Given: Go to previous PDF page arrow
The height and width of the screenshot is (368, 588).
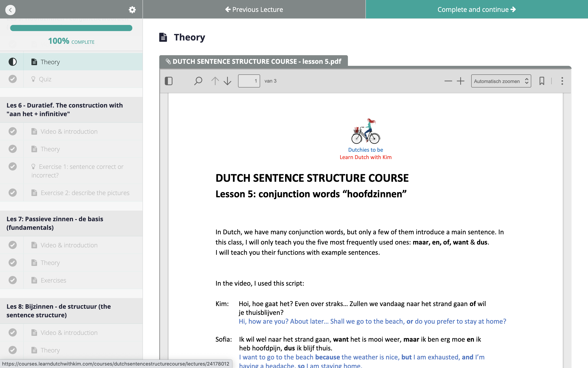Looking at the screenshot, I should pyautogui.click(x=215, y=81).
